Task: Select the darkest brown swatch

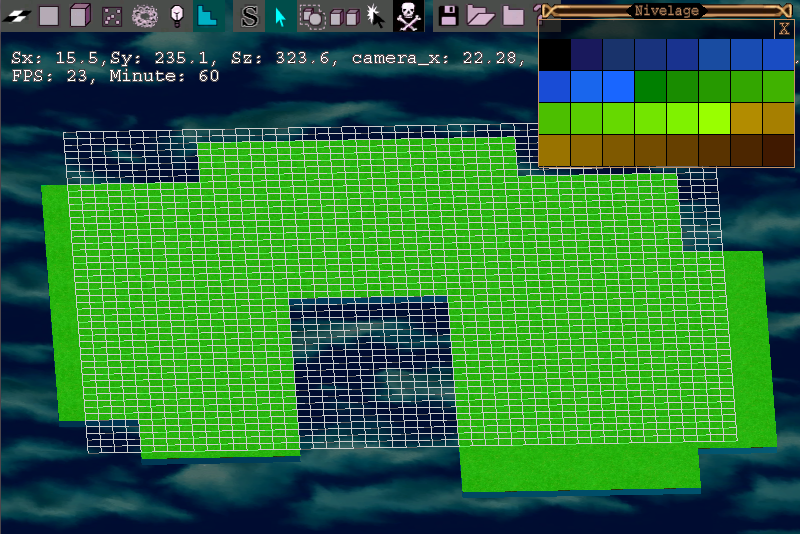Action: click(778, 150)
